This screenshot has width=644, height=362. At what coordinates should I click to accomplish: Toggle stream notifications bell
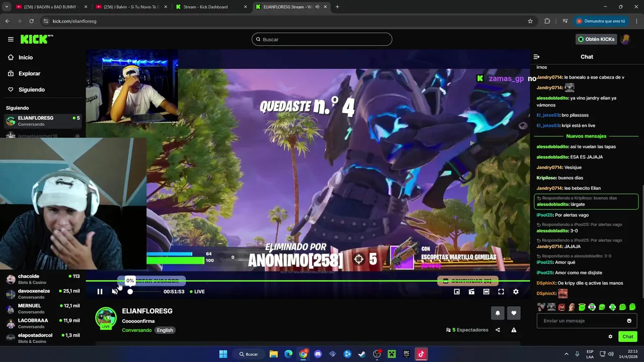coord(498,313)
